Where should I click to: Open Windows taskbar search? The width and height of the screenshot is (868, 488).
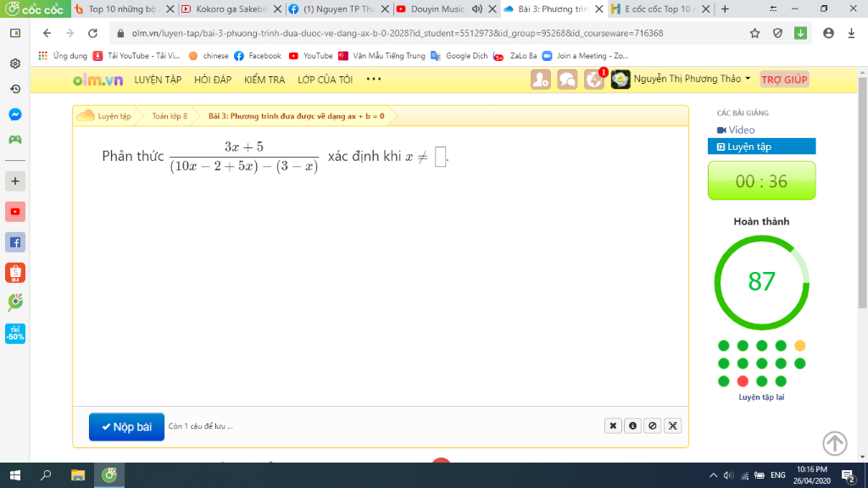click(46, 475)
